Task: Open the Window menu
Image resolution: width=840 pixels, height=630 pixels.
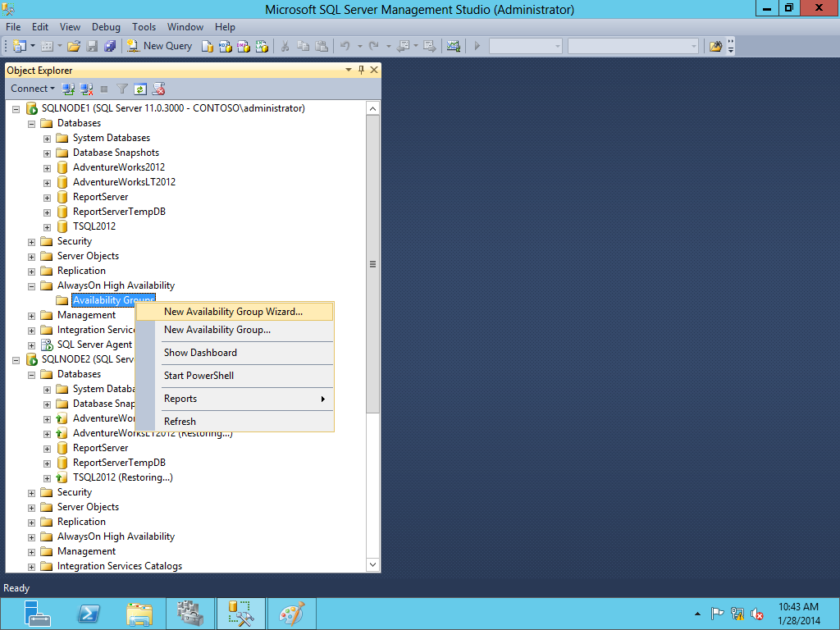Action: click(x=185, y=27)
